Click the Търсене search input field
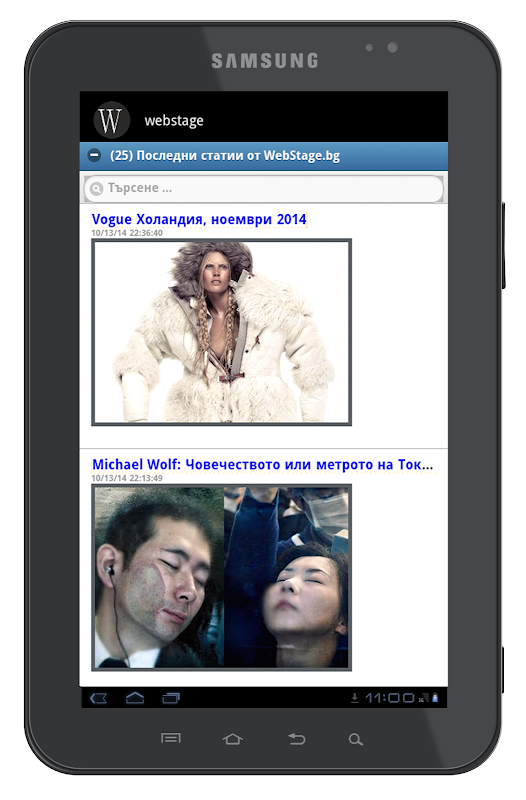 (263, 188)
